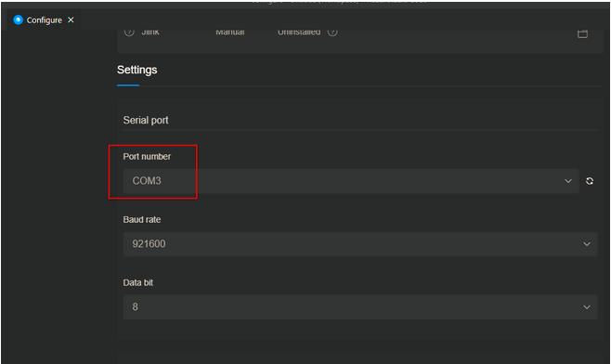Click help icon left of Jlink
The image size is (611, 364).
129,32
